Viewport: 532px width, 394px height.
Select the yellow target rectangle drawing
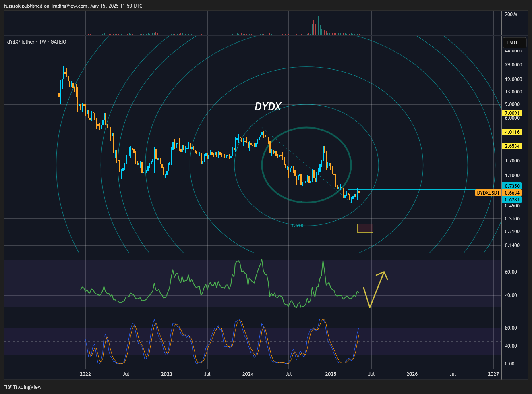[365, 228]
